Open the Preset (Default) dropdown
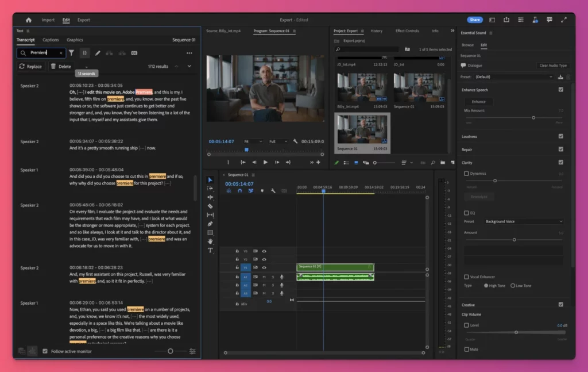The width and height of the screenshot is (588, 372). tap(513, 77)
